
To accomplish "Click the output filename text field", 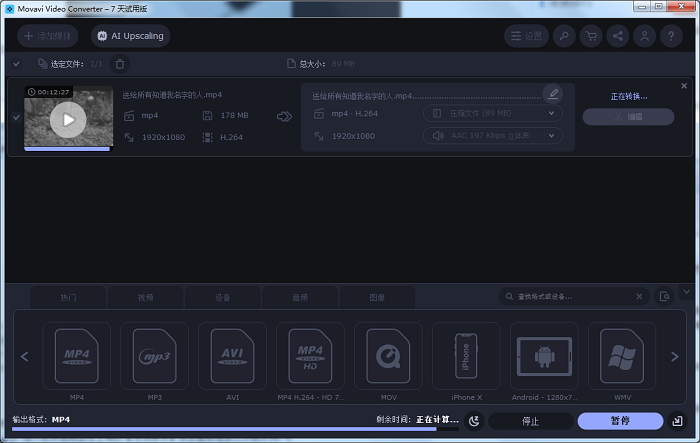I will [x=426, y=96].
